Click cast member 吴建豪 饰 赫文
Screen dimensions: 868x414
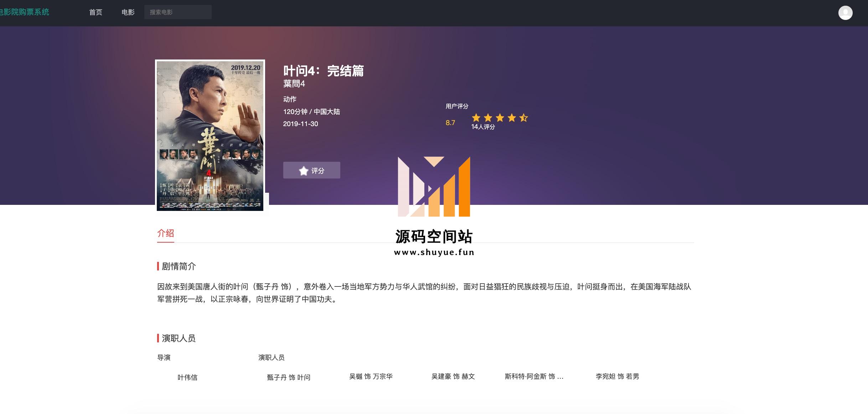[453, 376]
